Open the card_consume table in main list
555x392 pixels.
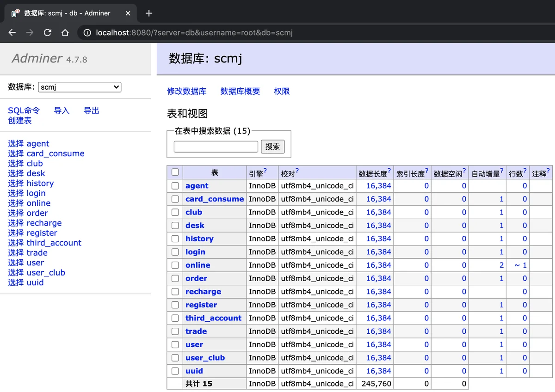click(215, 199)
